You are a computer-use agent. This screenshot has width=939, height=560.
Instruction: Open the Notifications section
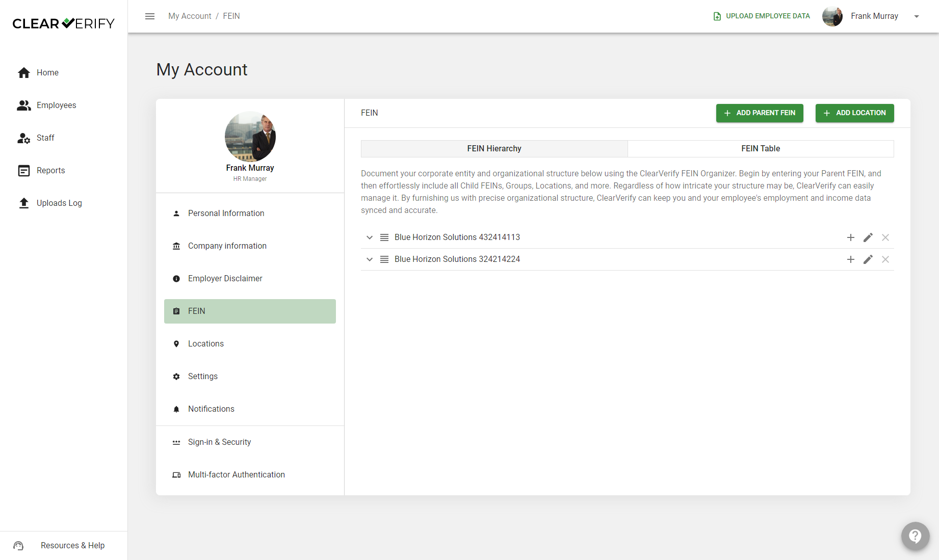pyautogui.click(x=250, y=409)
